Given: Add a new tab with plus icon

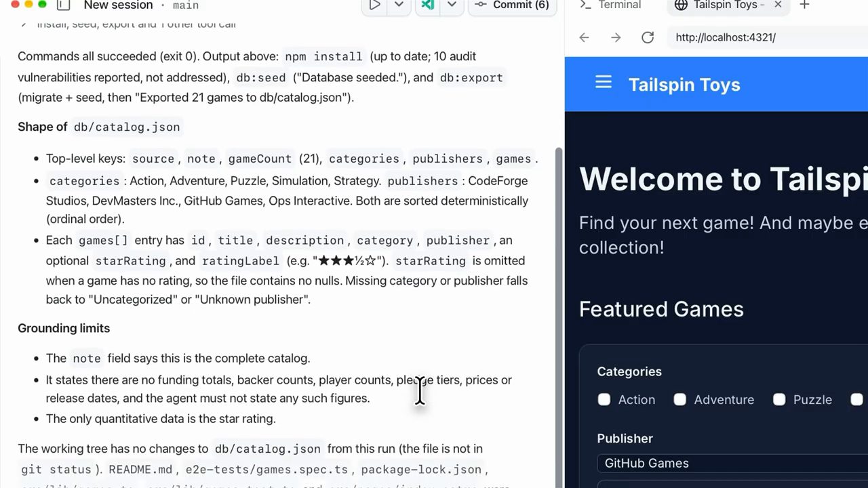Looking at the screenshot, I should pos(804,5).
